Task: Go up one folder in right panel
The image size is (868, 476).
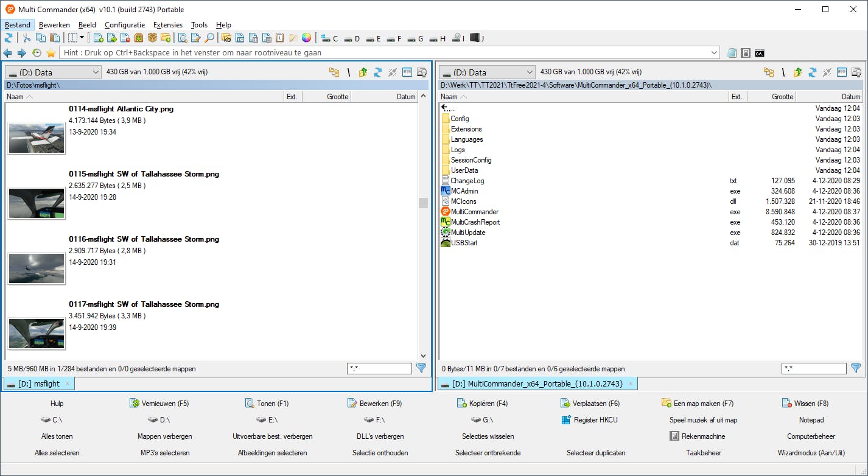Action: click(797, 72)
